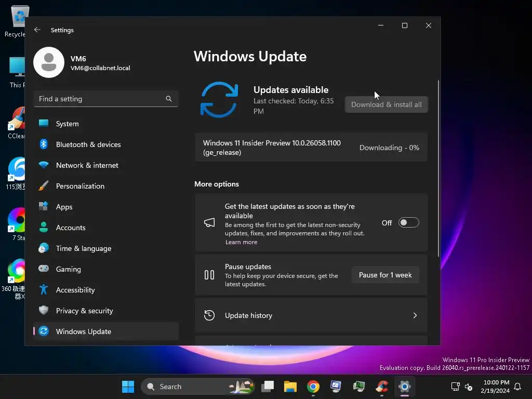Click the CCleaner icon in the taskbar
The image size is (532, 399).
click(x=382, y=387)
